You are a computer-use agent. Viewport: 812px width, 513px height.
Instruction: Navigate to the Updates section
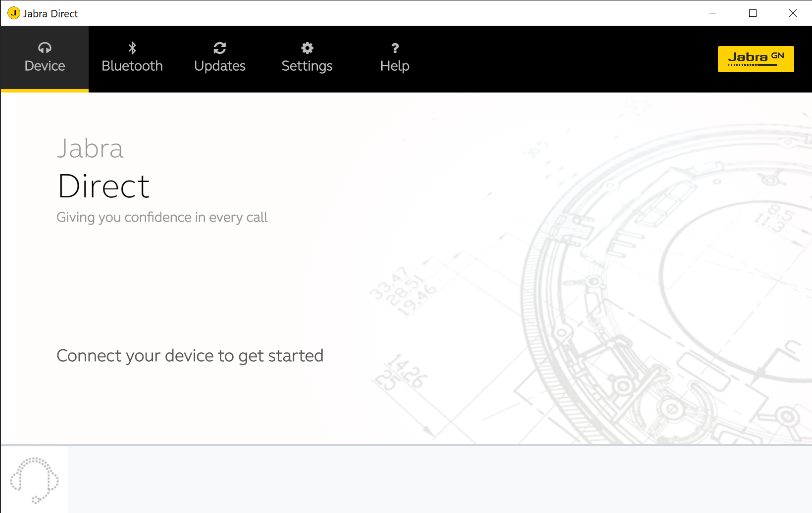220,65
